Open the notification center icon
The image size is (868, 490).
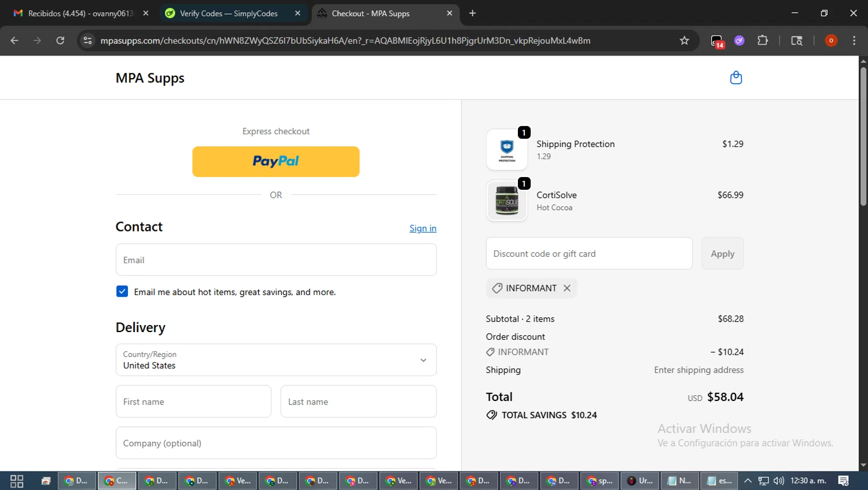click(x=844, y=481)
